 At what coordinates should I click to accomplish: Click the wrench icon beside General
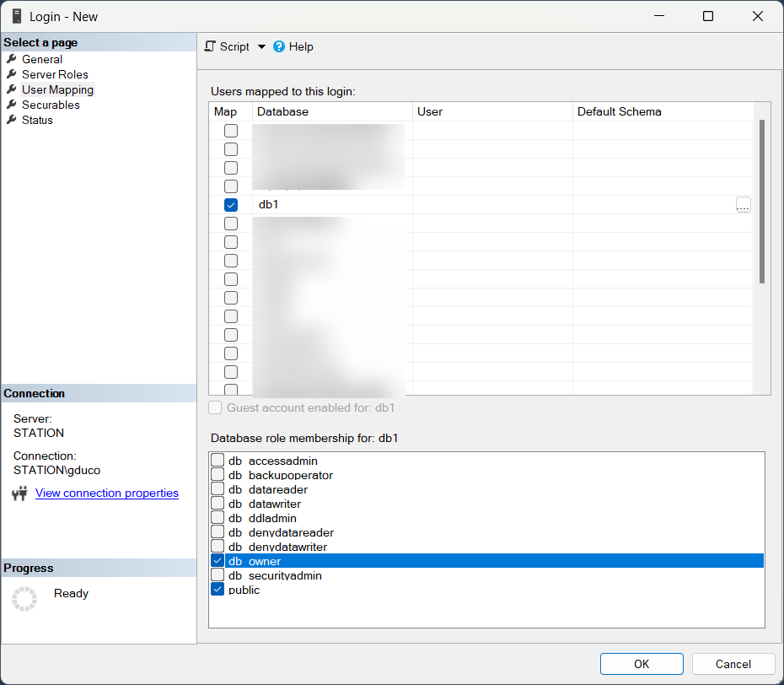(x=12, y=59)
